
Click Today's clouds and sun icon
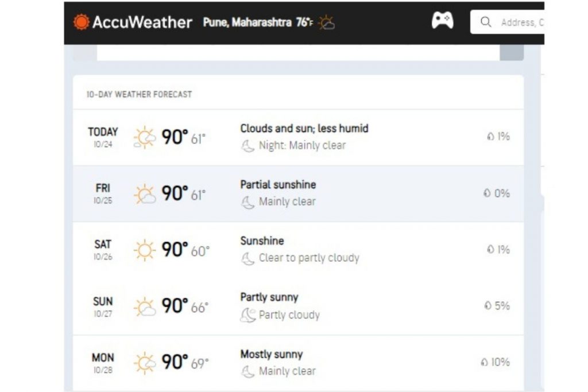click(x=145, y=138)
